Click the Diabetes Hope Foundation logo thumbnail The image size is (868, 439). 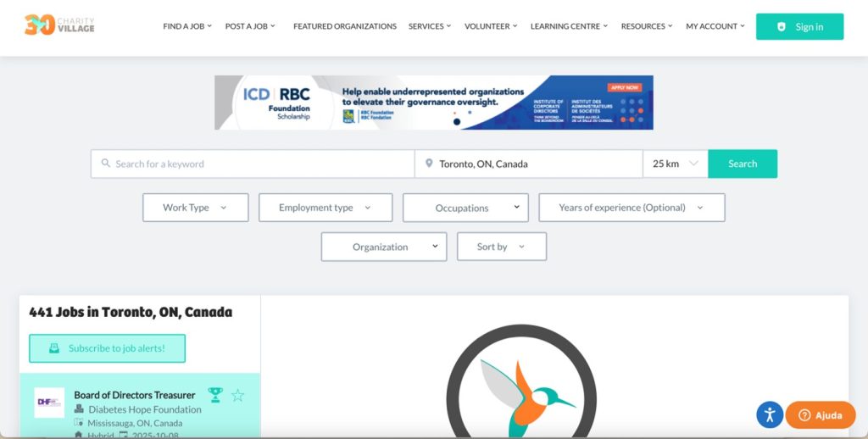pos(49,402)
